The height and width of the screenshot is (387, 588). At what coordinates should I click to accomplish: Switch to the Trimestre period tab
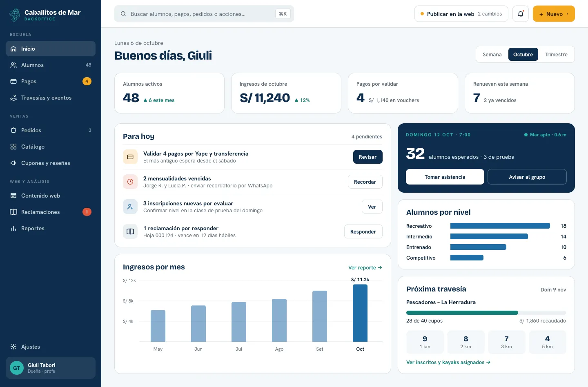coord(556,54)
